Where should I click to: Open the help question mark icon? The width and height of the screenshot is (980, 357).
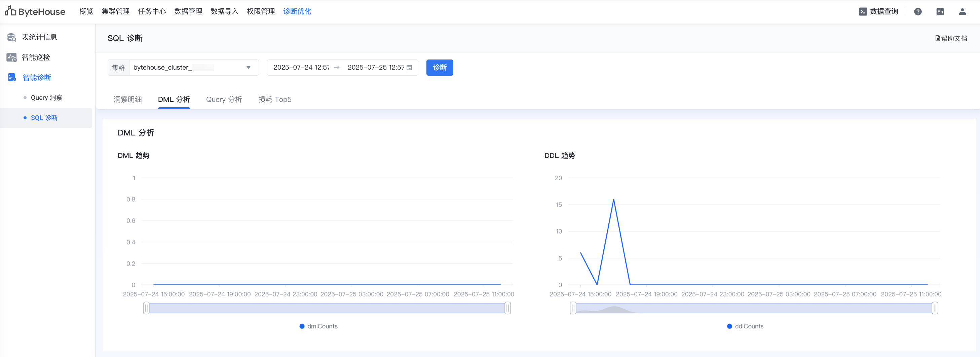tap(917, 12)
